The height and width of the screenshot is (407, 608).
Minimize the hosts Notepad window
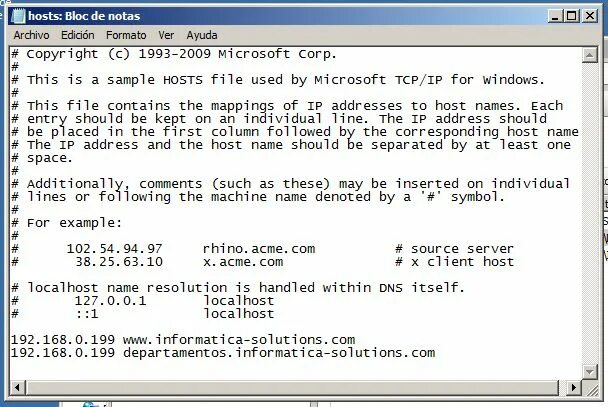click(555, 16)
